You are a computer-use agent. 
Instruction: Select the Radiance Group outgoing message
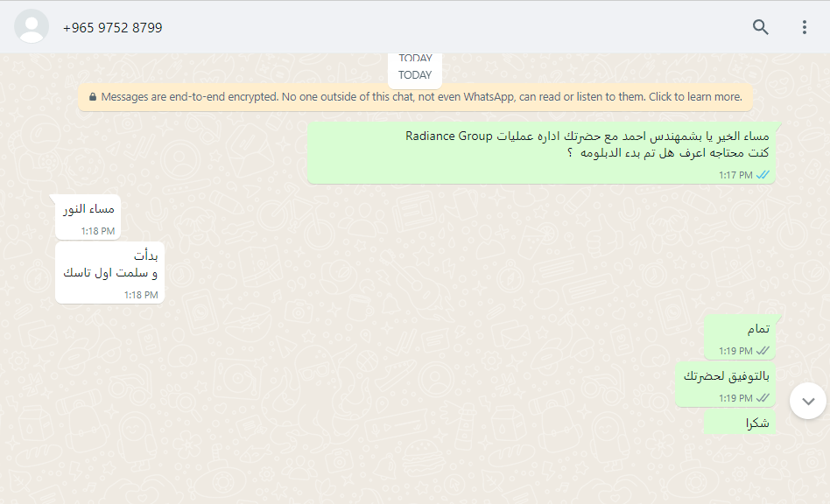pos(541,153)
